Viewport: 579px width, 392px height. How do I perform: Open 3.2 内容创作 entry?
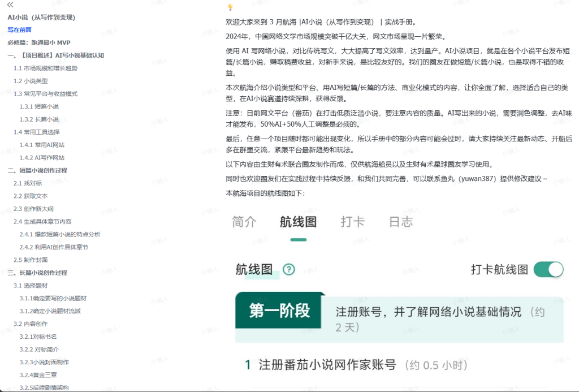point(31,324)
